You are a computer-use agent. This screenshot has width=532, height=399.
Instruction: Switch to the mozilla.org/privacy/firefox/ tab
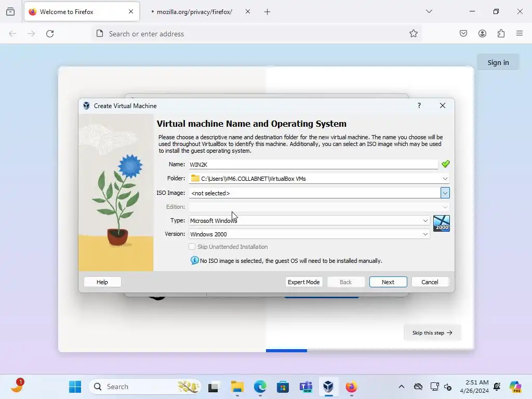coord(194,12)
